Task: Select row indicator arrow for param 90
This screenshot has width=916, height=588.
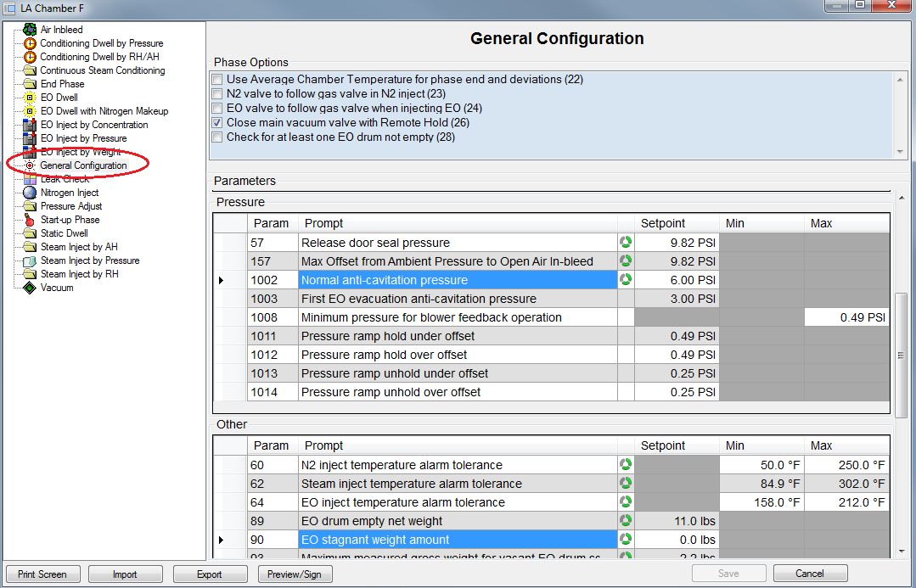Action: (222, 540)
